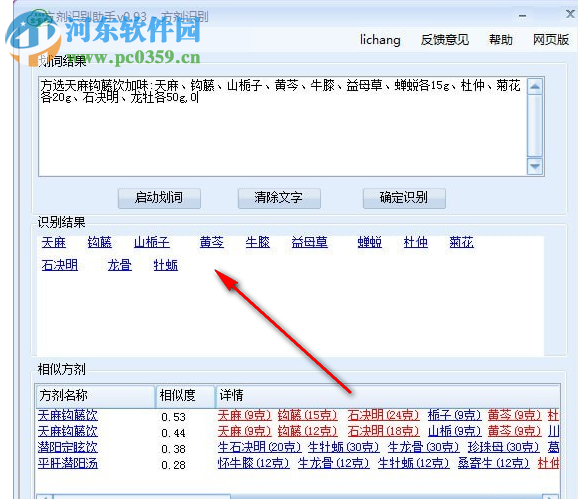
Task: Open 生龙骨(30克) detail link
Action: point(424,447)
